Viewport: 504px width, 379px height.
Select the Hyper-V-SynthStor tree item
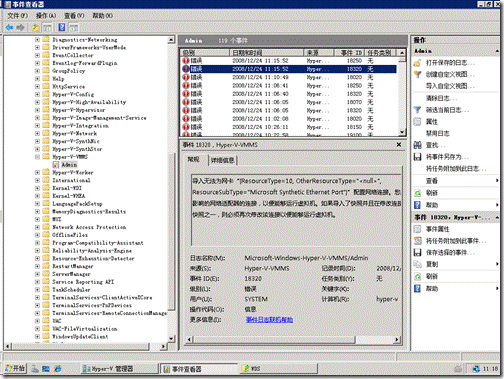pos(77,149)
